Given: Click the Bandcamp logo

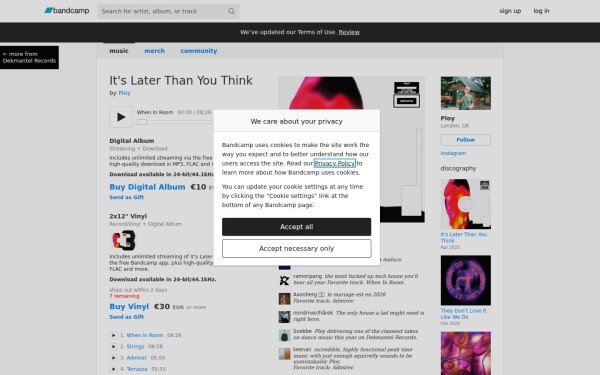Looking at the screenshot, I should coord(67,11).
